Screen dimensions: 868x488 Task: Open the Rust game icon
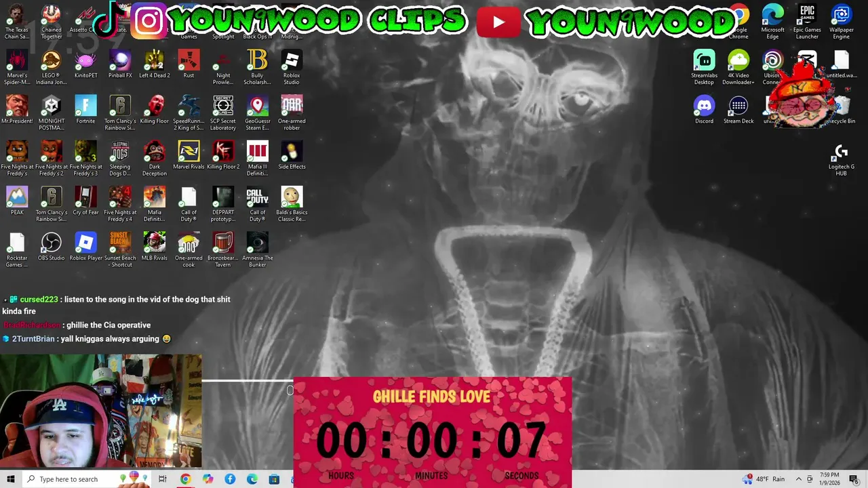pos(189,64)
